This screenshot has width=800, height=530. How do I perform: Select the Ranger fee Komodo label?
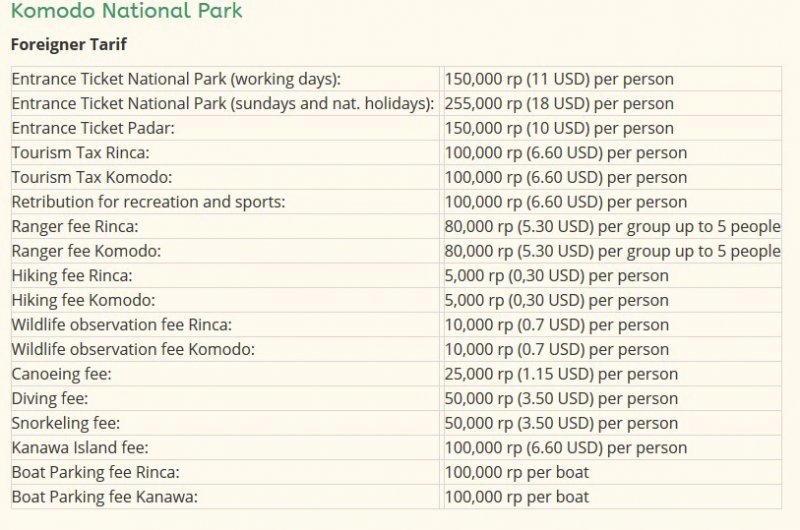point(86,251)
